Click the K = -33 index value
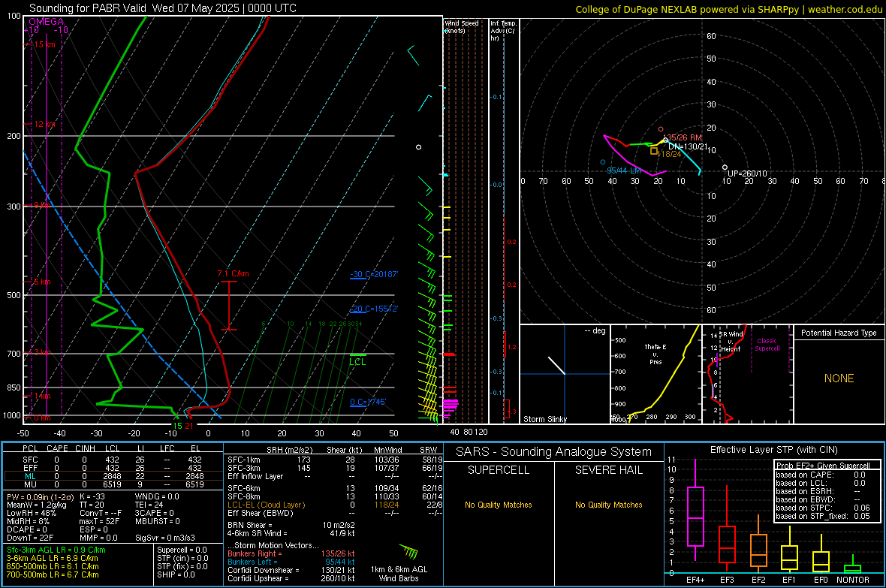The image size is (886, 588). pos(92,496)
